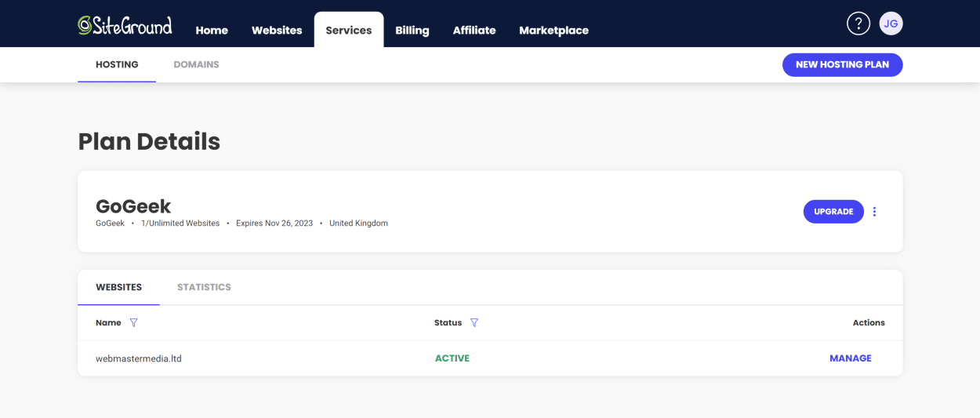Click the Expires Nov 26, 2023 text
980x418 pixels.
tap(274, 224)
